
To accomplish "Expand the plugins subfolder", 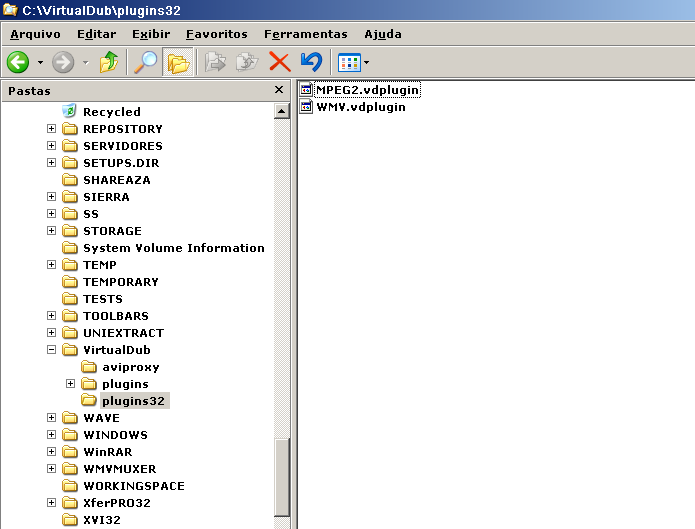I will 70,384.
